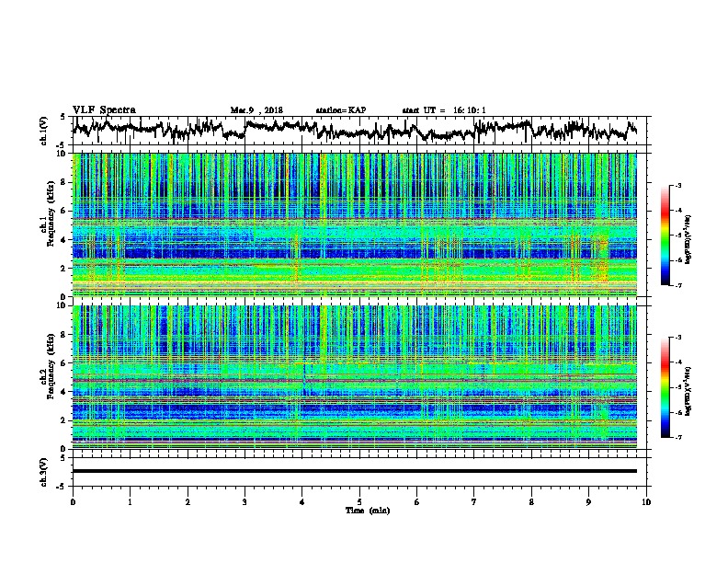
Task: Click the ch.2 Frequency (kHz) axis label
Action: point(47,365)
